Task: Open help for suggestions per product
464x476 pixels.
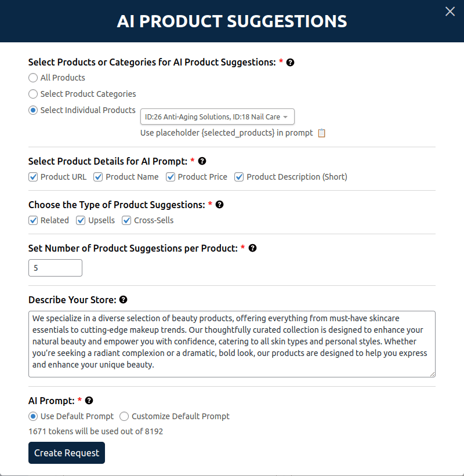Action: tap(252, 248)
